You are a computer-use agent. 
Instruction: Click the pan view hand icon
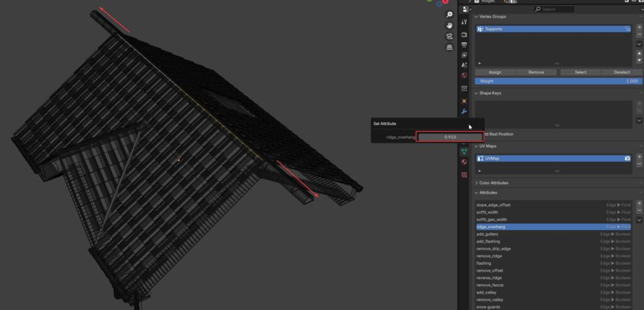(x=449, y=25)
